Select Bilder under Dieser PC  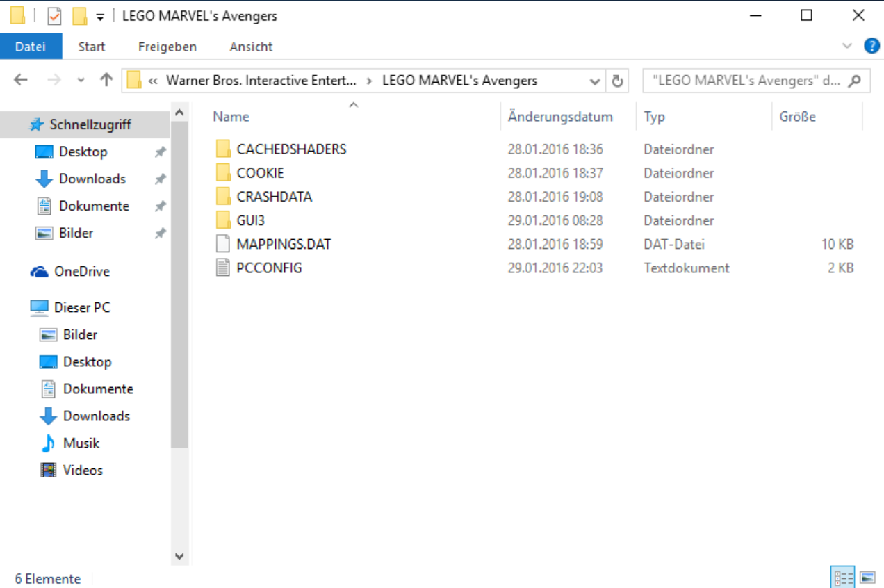point(80,334)
